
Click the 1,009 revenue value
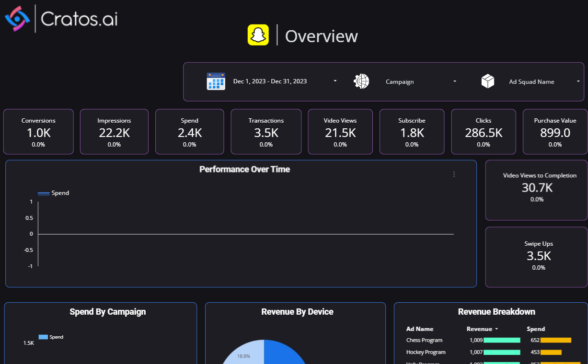coord(476,340)
